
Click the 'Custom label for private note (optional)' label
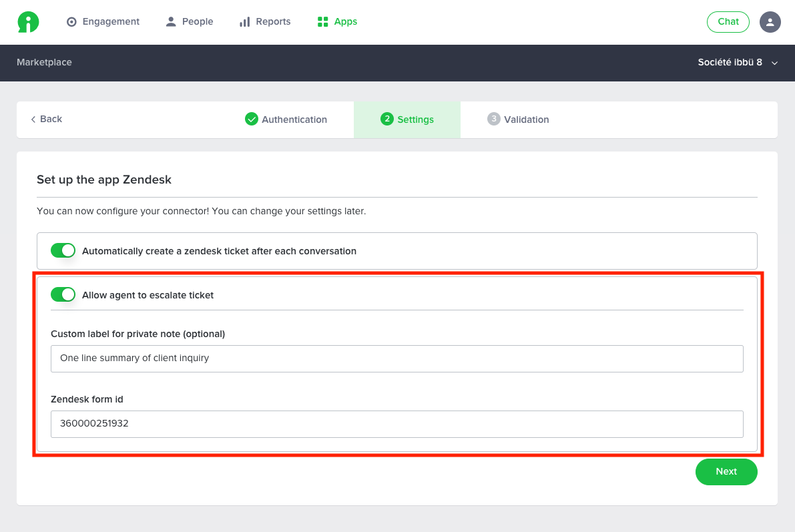(138, 334)
